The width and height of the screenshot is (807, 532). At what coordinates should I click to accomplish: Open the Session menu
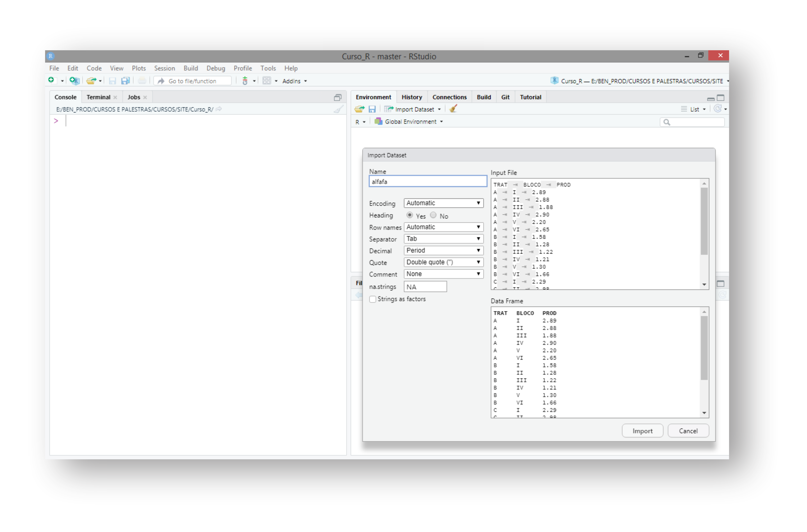coord(165,68)
